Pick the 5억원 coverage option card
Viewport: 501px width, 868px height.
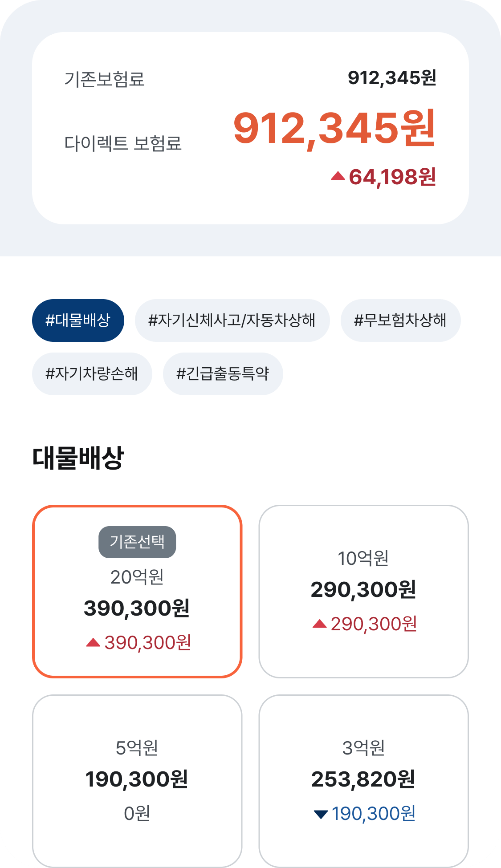(137, 781)
